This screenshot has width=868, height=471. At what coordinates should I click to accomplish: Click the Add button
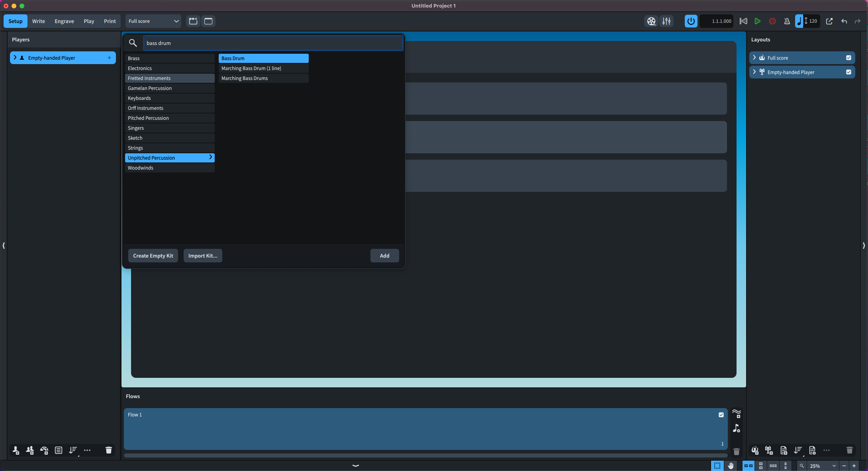click(384, 256)
